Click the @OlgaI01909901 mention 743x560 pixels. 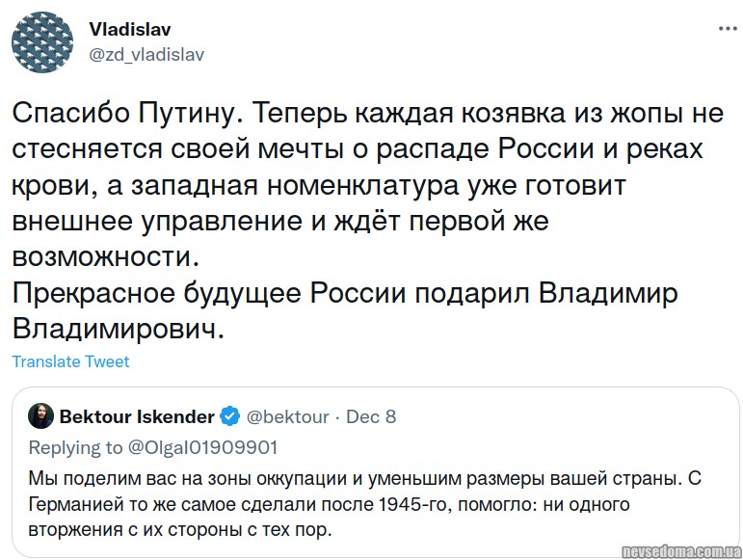coord(202,447)
